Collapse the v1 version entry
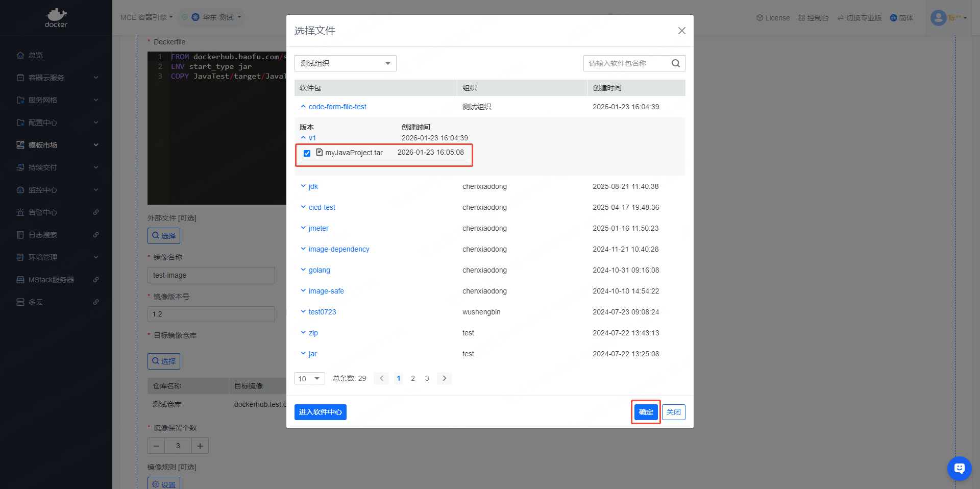This screenshot has width=980, height=489. point(303,138)
